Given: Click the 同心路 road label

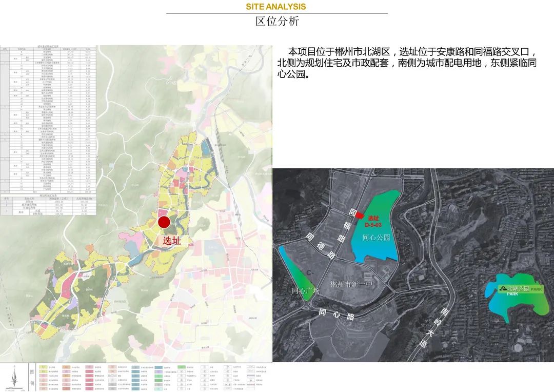Looking at the screenshot, I should 337,314.
